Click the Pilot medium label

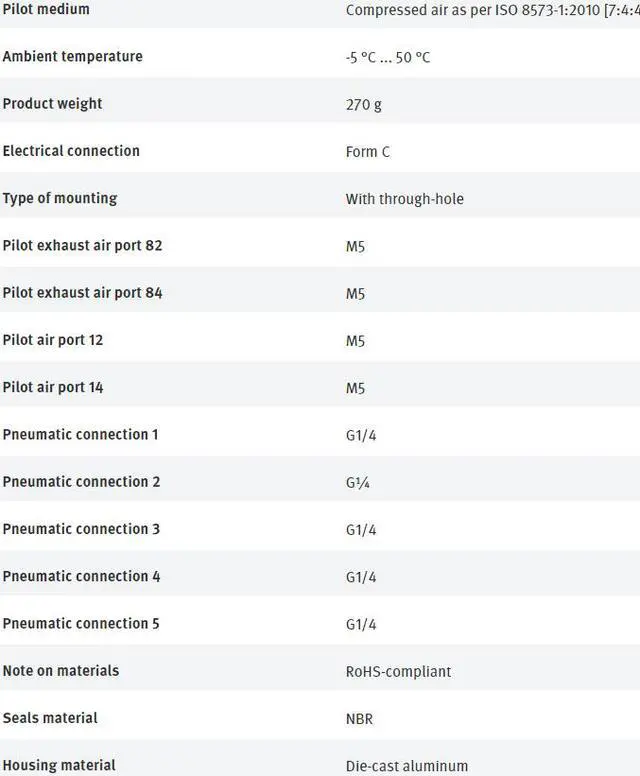point(46,9)
